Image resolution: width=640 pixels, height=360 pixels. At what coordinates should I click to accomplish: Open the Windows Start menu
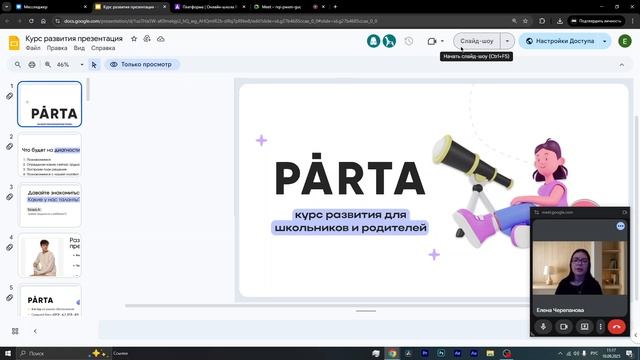pyautogui.click(x=8, y=353)
